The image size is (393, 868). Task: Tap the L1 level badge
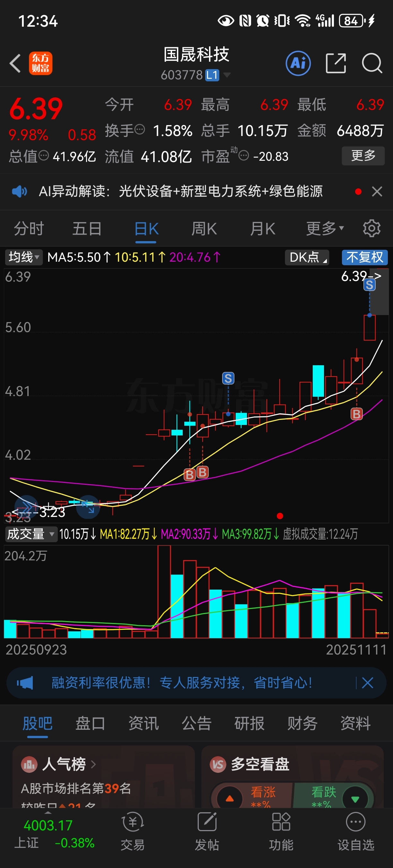[x=212, y=75]
